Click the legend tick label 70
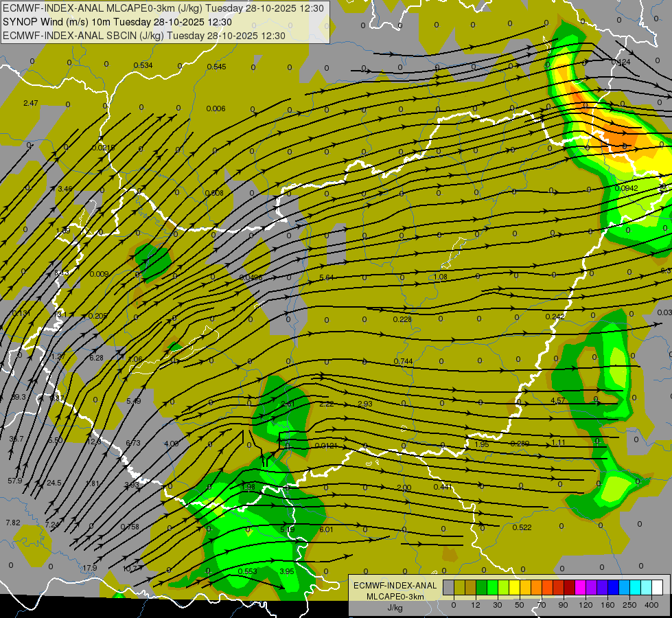The width and height of the screenshot is (672, 618). tap(542, 605)
